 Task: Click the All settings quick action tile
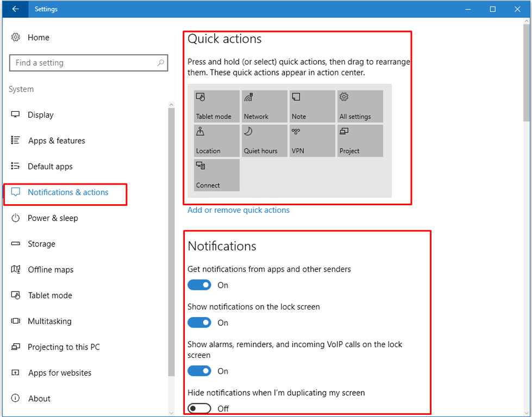pyautogui.click(x=360, y=106)
